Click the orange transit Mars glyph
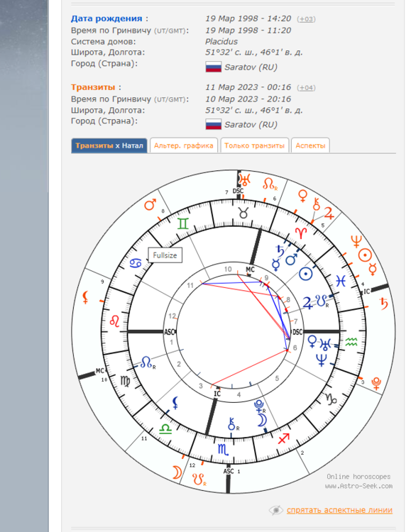 (150, 204)
